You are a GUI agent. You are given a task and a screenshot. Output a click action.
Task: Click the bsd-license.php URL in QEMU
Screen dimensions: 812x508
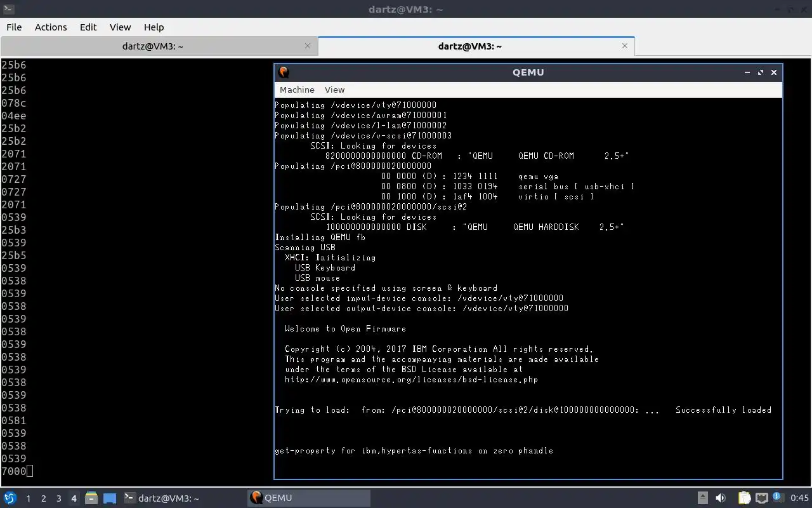pyautogui.click(x=411, y=380)
